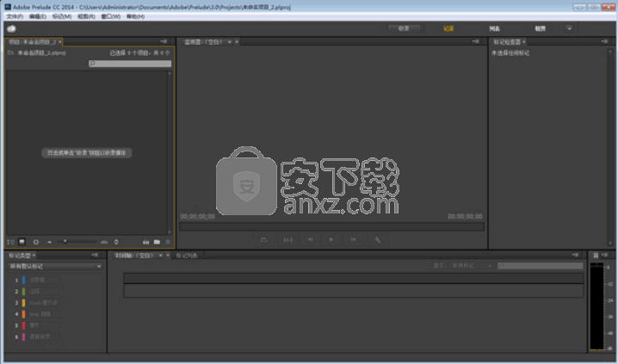
Task: Click the Project panel search field
Action: [130, 64]
